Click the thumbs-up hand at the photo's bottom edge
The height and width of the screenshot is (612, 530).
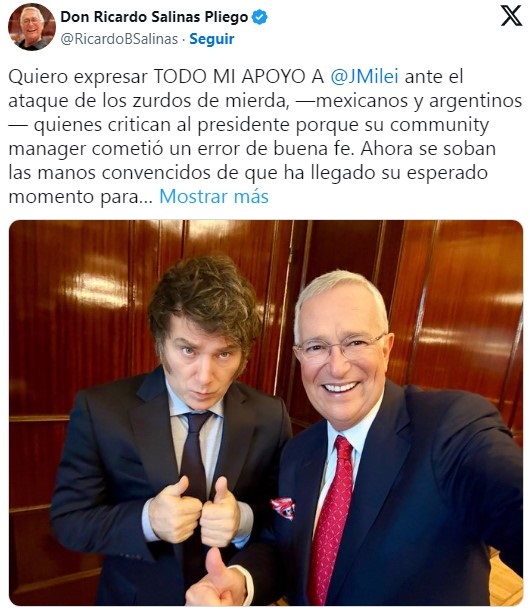(x=217, y=579)
